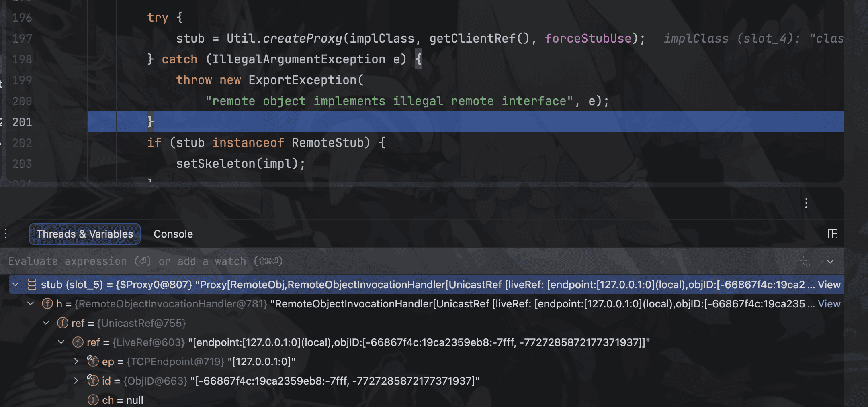
Task: Switch to the Console tab
Action: point(173,234)
